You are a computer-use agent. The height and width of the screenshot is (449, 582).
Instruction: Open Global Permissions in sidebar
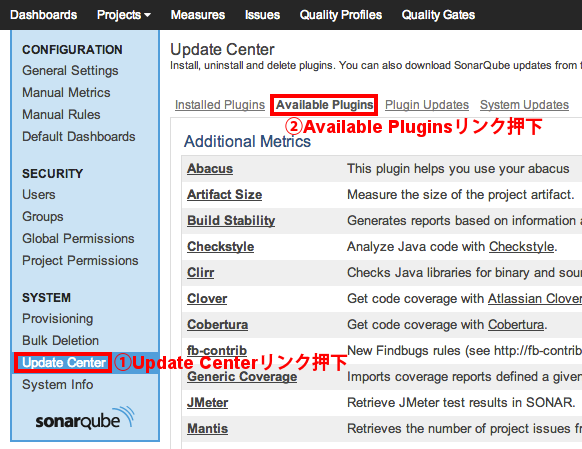point(78,239)
